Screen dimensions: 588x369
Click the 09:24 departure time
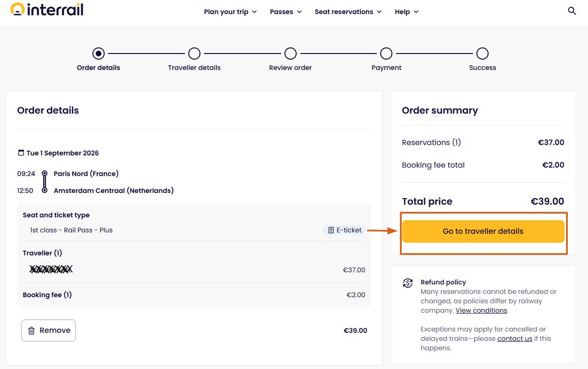[26, 174]
